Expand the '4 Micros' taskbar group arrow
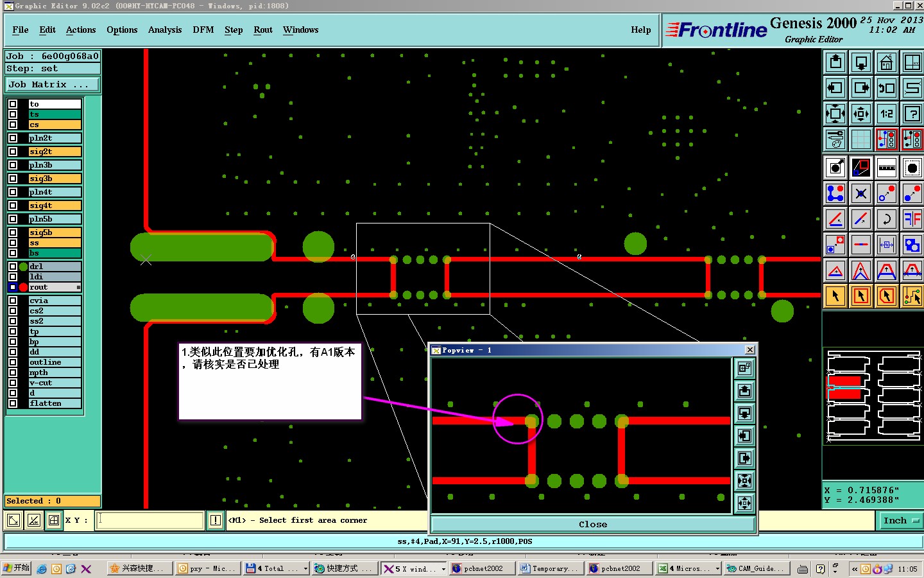924x578 pixels. 717,569
